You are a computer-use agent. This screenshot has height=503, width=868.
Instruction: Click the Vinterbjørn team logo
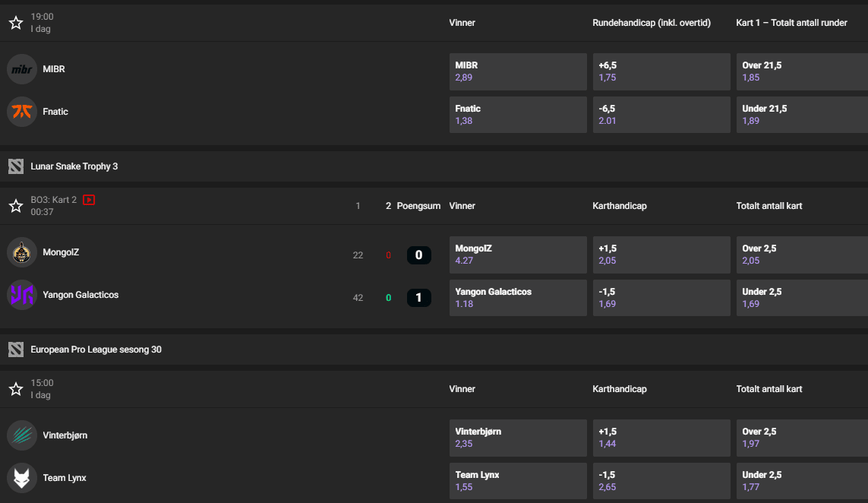click(x=21, y=435)
